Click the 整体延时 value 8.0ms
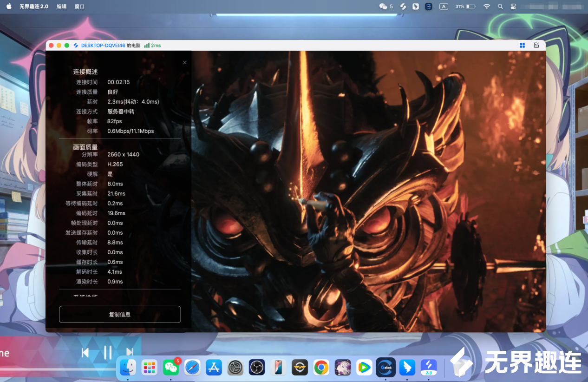Viewport: 588px width, 382px height. (115, 184)
